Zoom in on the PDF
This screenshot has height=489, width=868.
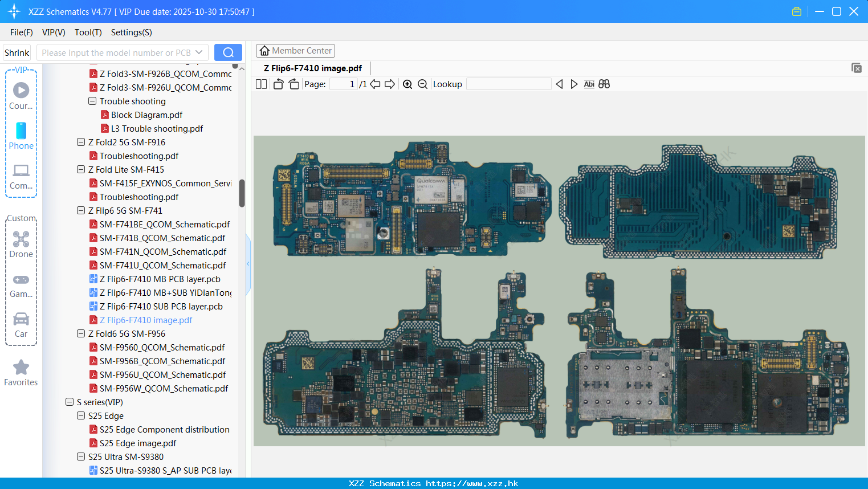click(x=407, y=84)
